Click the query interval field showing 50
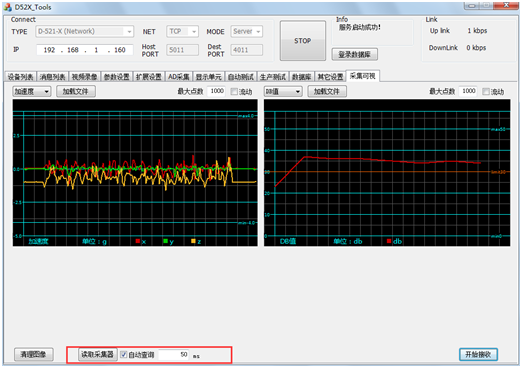The image size is (522, 368). 174,355
